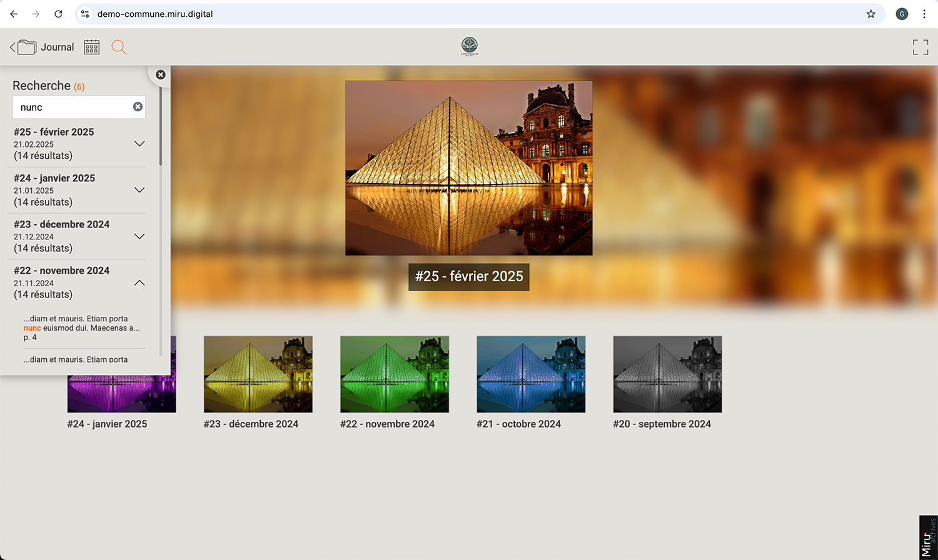Open the calendar view icon
Viewport: 938px width, 560px height.
tap(92, 47)
